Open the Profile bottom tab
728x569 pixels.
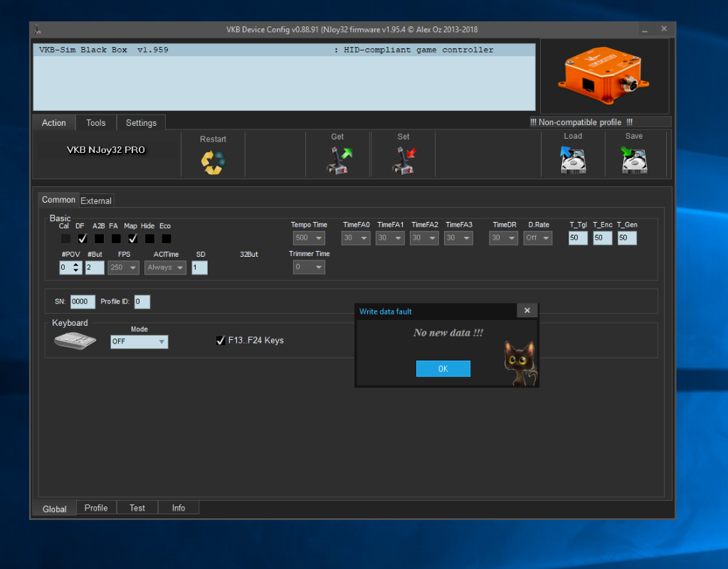96,509
